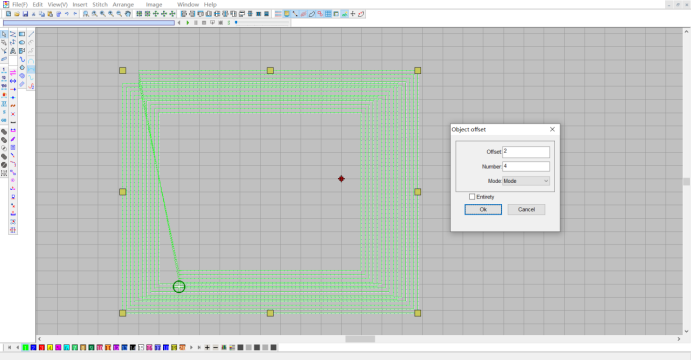Click the bottom-right yellow selection handle
Screen dimensions: 692x360
tap(417, 313)
